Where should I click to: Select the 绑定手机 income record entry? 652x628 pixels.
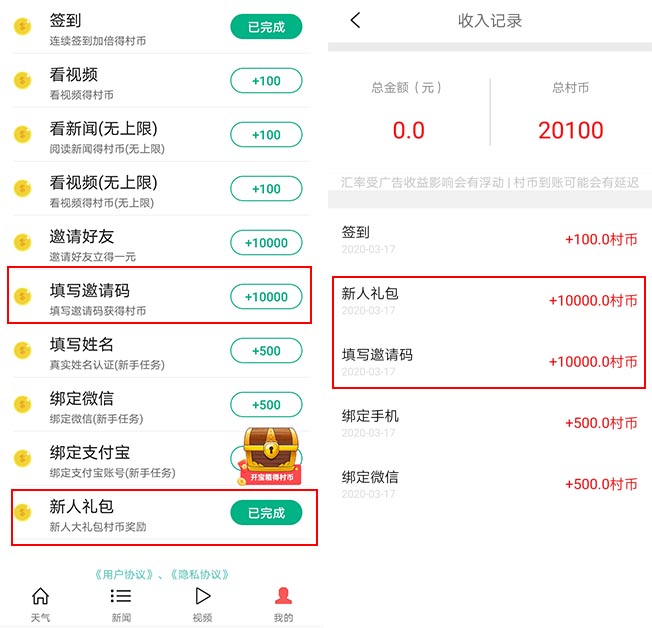point(489,423)
